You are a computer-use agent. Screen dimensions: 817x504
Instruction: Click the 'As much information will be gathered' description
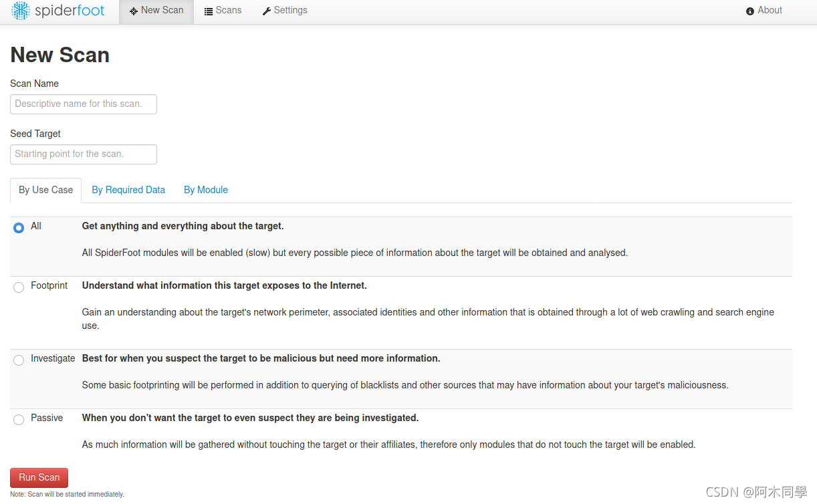tap(388, 445)
